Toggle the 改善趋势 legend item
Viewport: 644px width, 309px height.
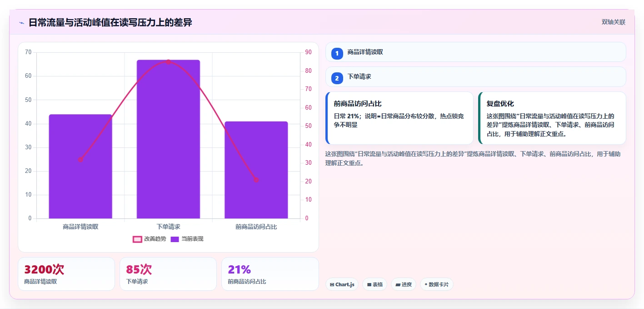(x=150, y=239)
